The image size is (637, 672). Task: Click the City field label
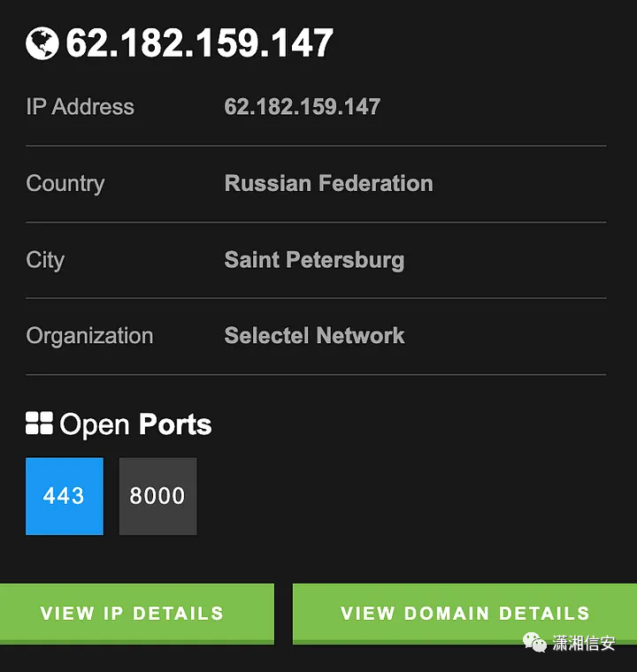click(x=45, y=260)
